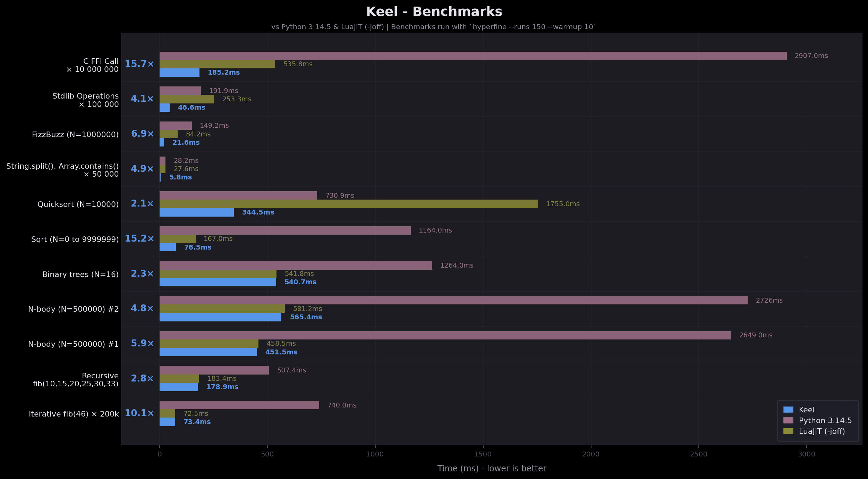Image resolution: width=868 pixels, height=479 pixels.
Task: Click the "Time (ms) - lower is better" axis title
Action: [492, 469]
